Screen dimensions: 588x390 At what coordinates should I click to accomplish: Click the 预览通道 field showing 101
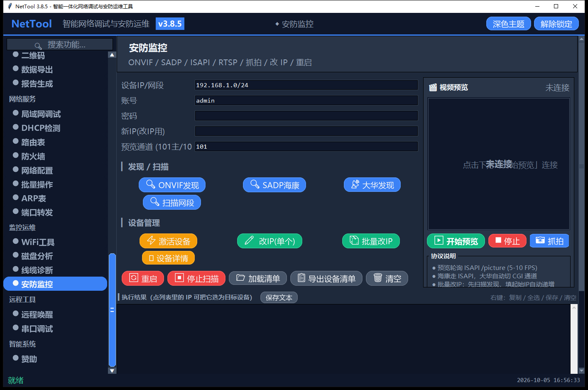tap(306, 147)
